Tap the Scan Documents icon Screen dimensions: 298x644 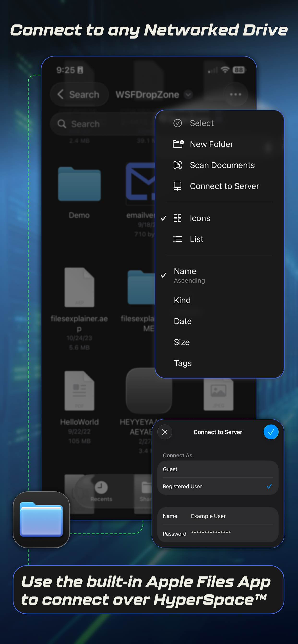(x=178, y=165)
